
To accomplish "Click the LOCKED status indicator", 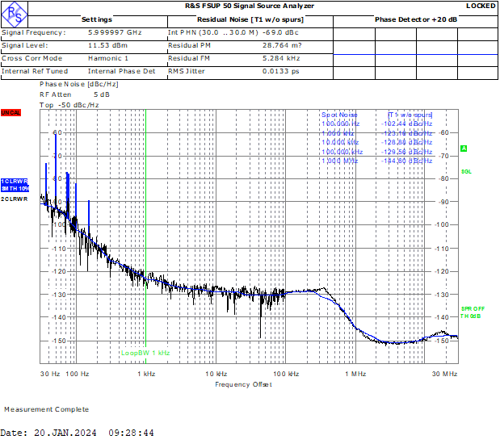I will coord(481,6).
